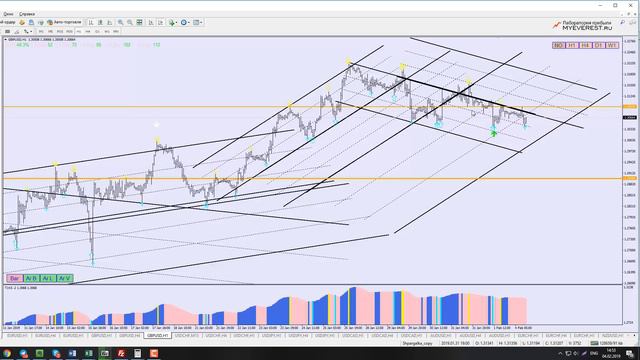
Task: Switch to the USDJPY,H4 chart tab
Action: [298, 336]
